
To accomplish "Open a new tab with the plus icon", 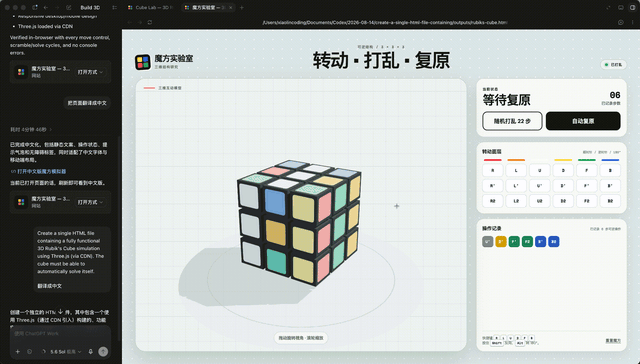I will 242,7.
